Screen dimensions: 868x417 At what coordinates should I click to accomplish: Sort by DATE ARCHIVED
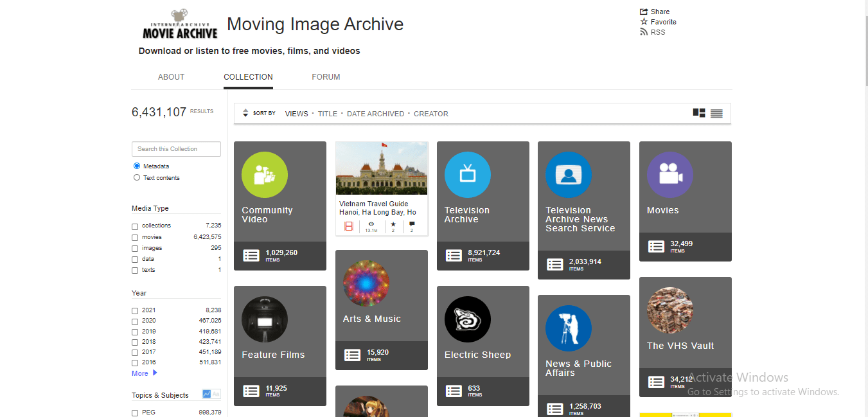375,114
